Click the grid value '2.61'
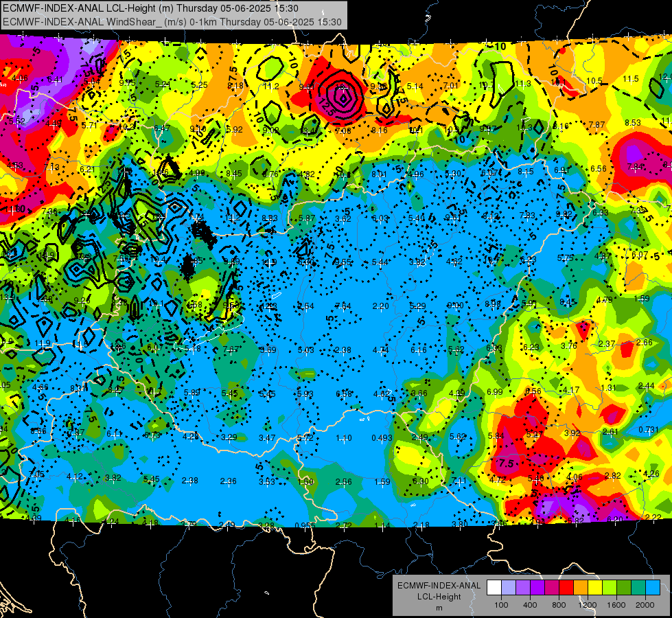 [x=610, y=431]
